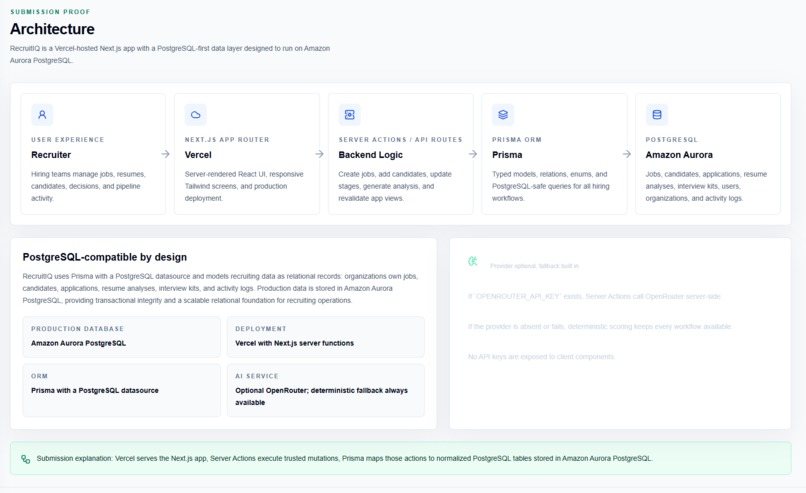The image size is (806, 493).
Task: Select the Amazon Aurora card heading
Action: pyautogui.click(x=679, y=155)
